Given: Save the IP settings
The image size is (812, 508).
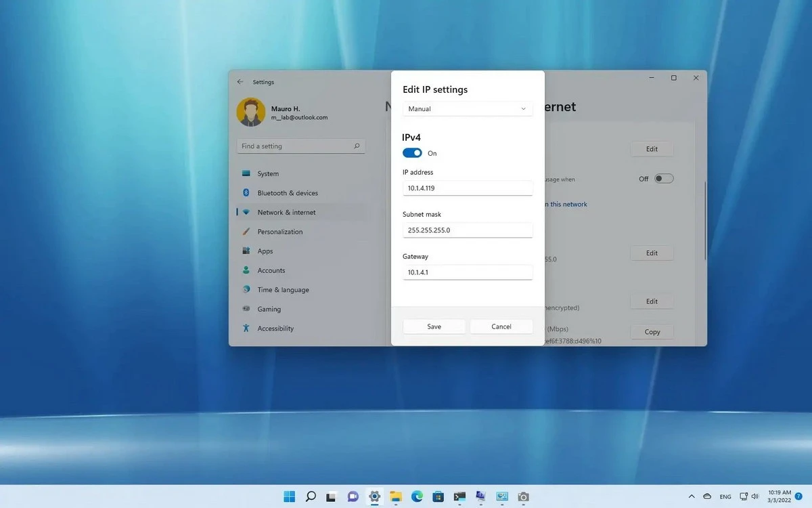Looking at the screenshot, I should pyautogui.click(x=434, y=326).
